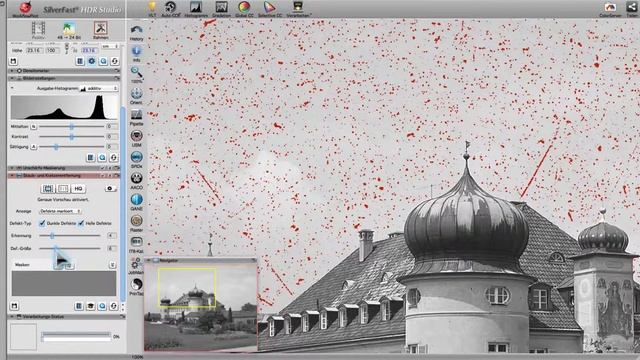
Task: Adjust the Mitteltöne slider
Action: (x=71, y=127)
